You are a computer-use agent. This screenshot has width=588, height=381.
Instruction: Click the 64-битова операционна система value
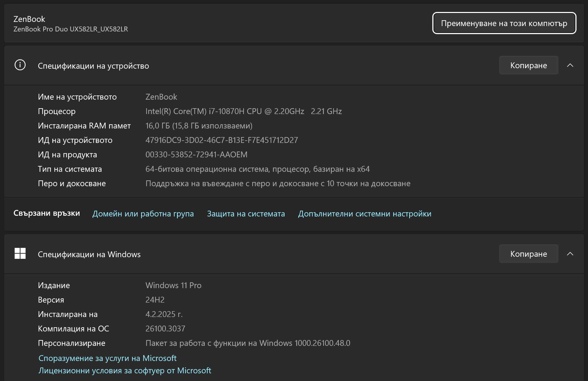[x=258, y=169]
